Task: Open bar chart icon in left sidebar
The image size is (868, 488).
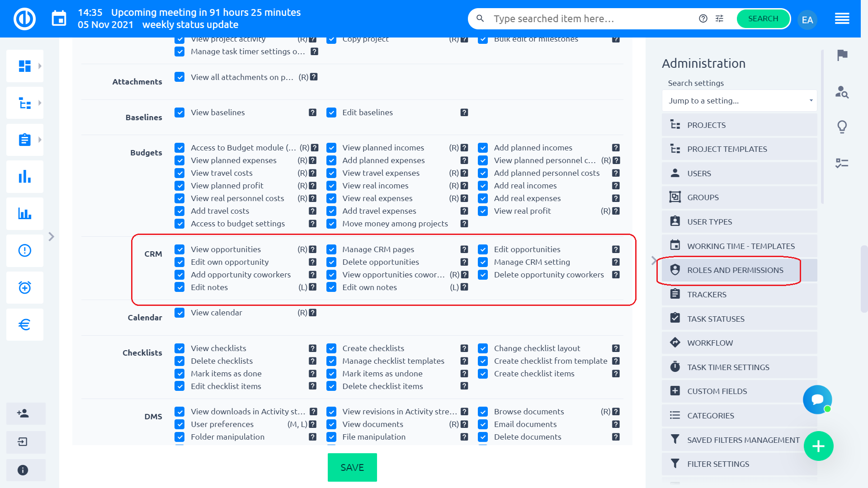Action: coord(25,177)
